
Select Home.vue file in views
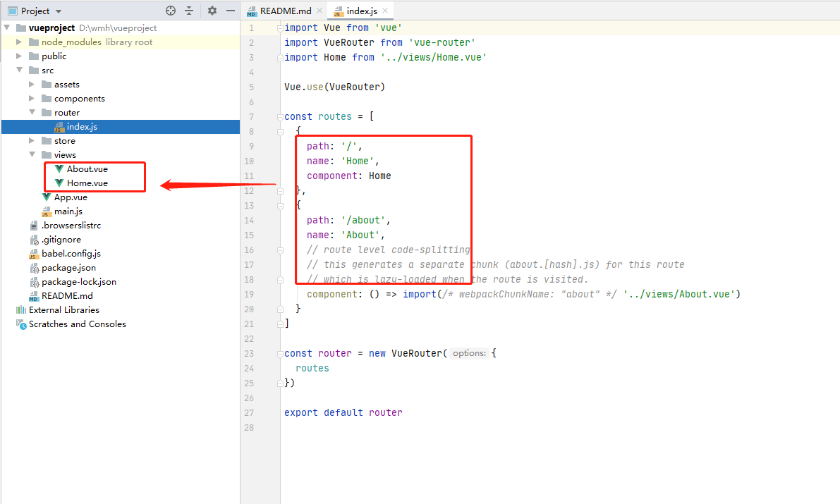click(x=87, y=183)
